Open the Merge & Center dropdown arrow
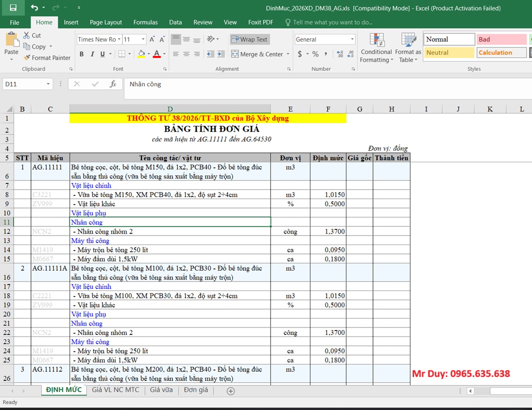Screen dimensions: 532x410 tap(288, 54)
